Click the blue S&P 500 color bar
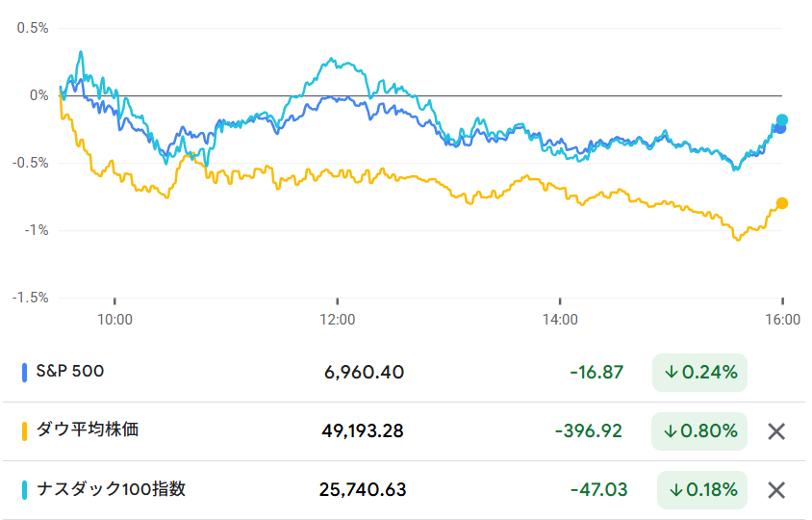 pos(24,372)
